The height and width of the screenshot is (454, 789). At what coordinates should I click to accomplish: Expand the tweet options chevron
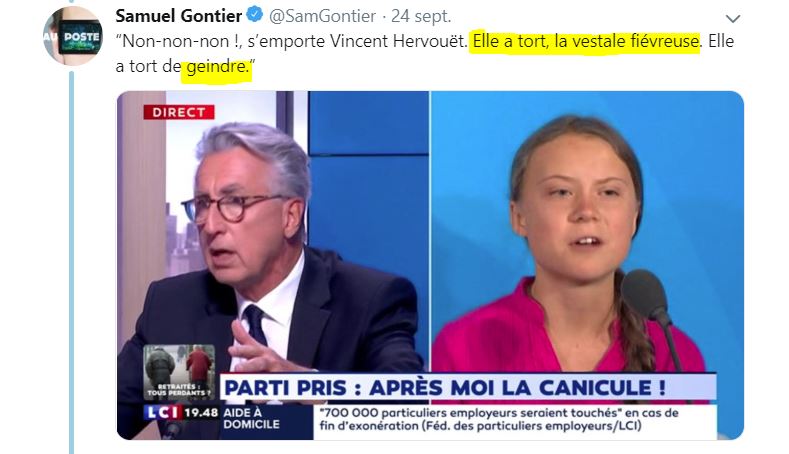(x=733, y=19)
